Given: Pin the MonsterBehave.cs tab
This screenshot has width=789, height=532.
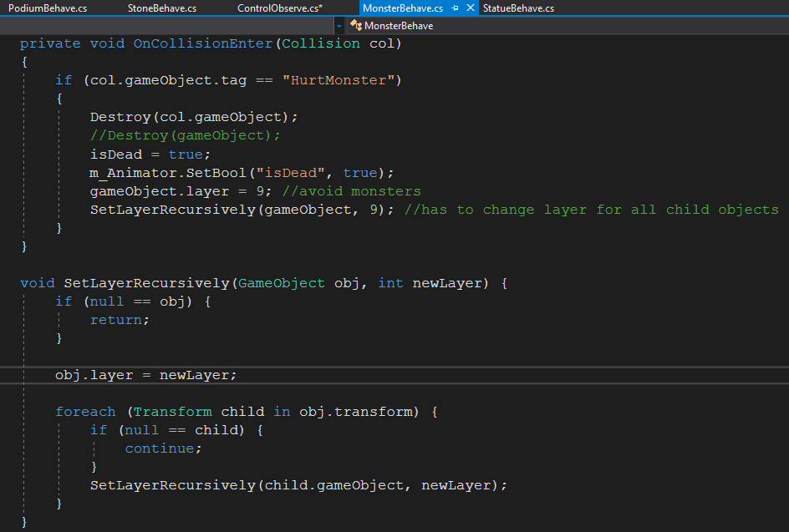Looking at the screenshot, I should (455, 8).
